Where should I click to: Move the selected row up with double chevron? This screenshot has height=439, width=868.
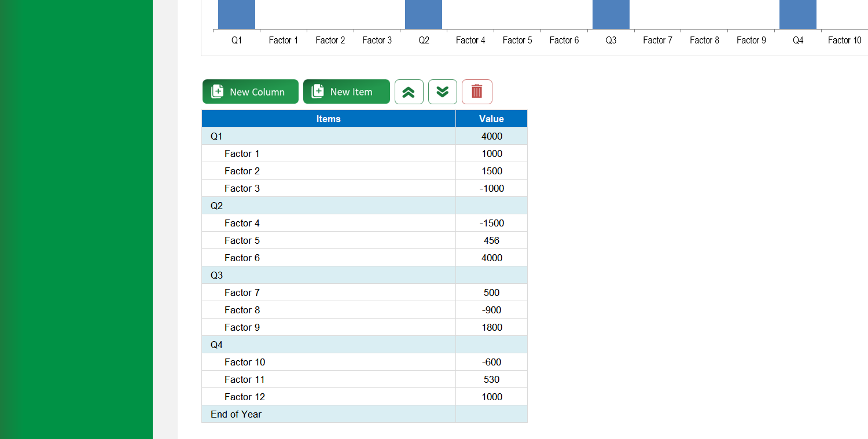click(x=409, y=92)
